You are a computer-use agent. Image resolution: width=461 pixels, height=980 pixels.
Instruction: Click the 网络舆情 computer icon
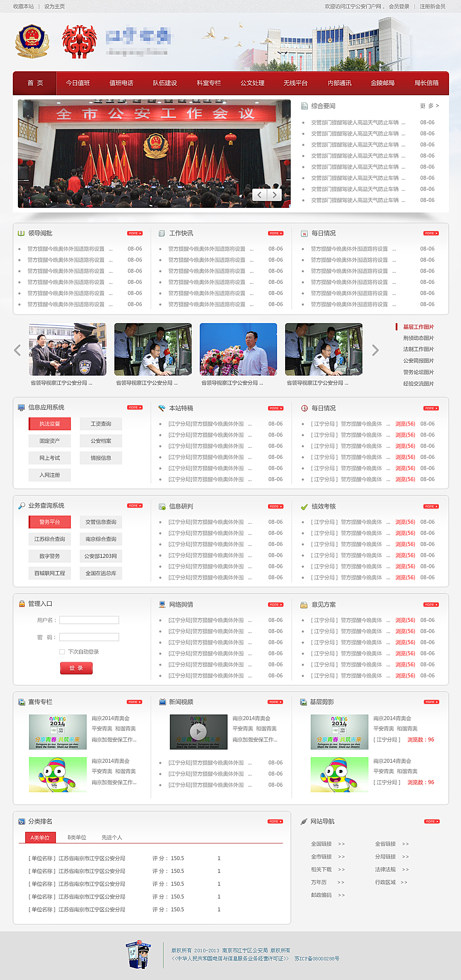pyautogui.click(x=162, y=604)
